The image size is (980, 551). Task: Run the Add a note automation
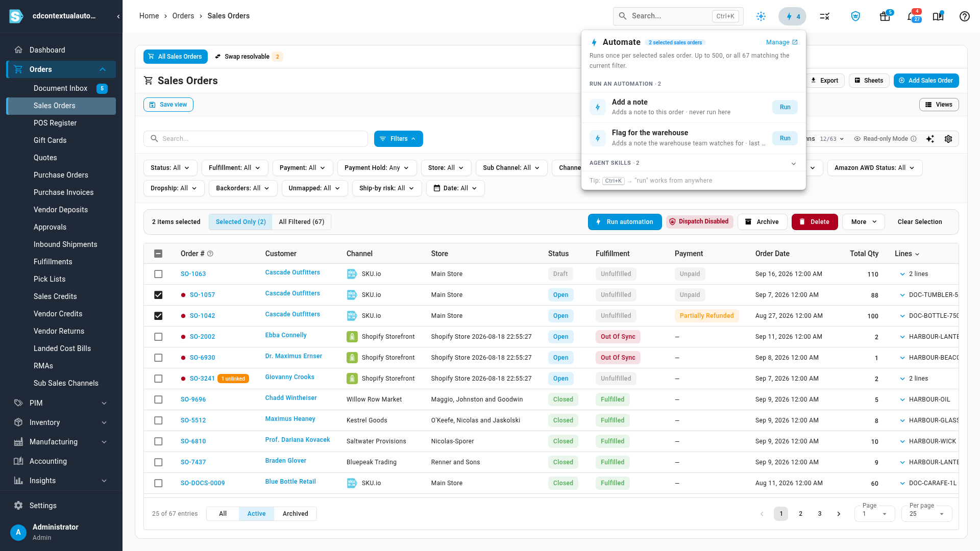coord(785,107)
